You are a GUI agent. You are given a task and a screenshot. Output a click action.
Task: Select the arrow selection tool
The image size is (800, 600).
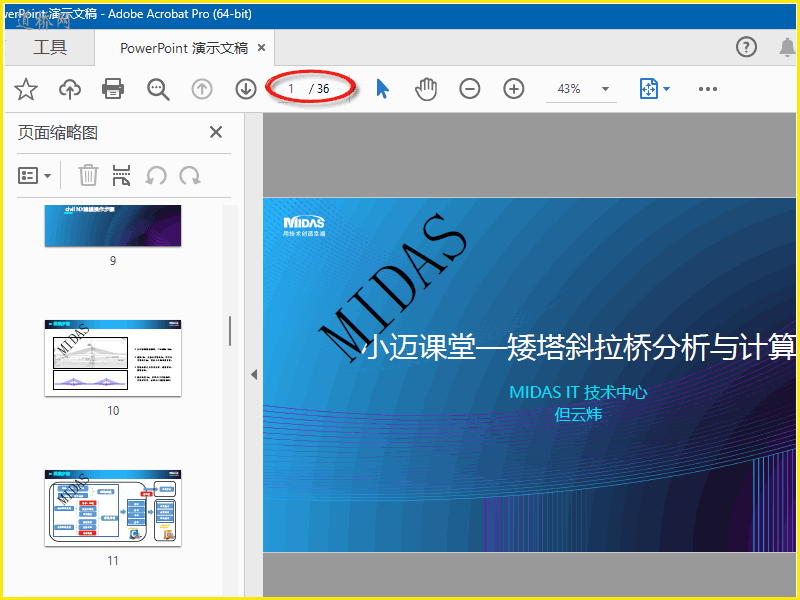pos(383,89)
